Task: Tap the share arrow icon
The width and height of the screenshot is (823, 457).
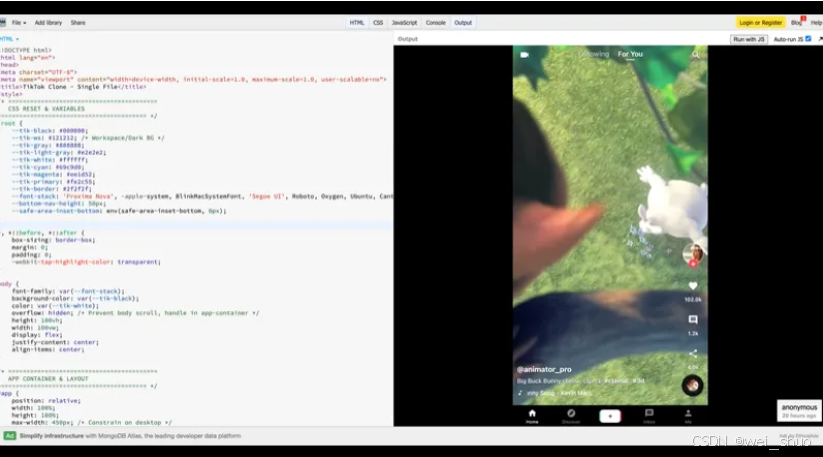Action: tap(693, 354)
